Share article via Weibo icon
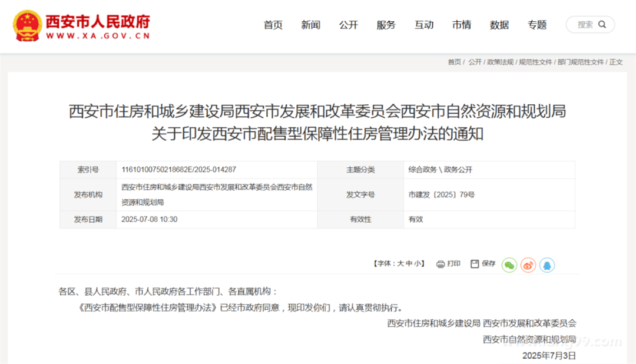The height and width of the screenshot is (364, 636). pyautogui.click(x=528, y=265)
